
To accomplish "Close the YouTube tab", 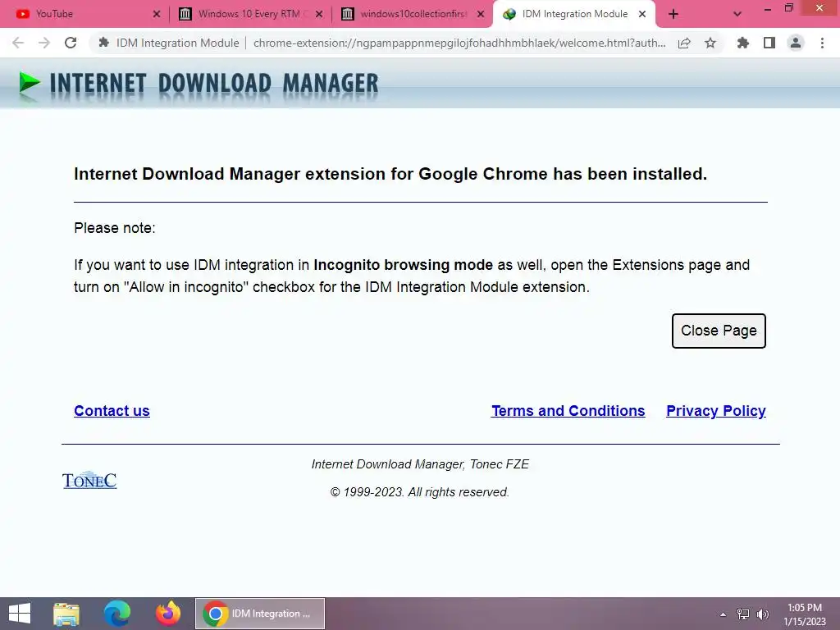I will (x=157, y=15).
